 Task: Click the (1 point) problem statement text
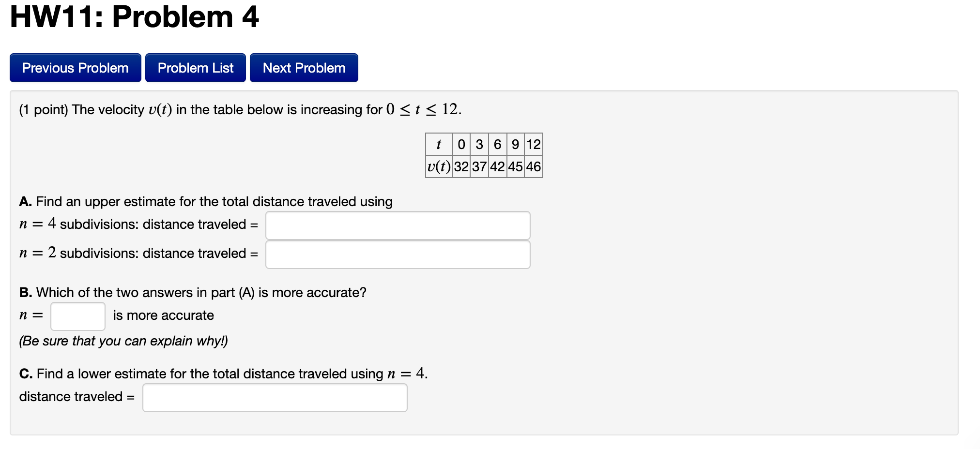[x=240, y=109]
